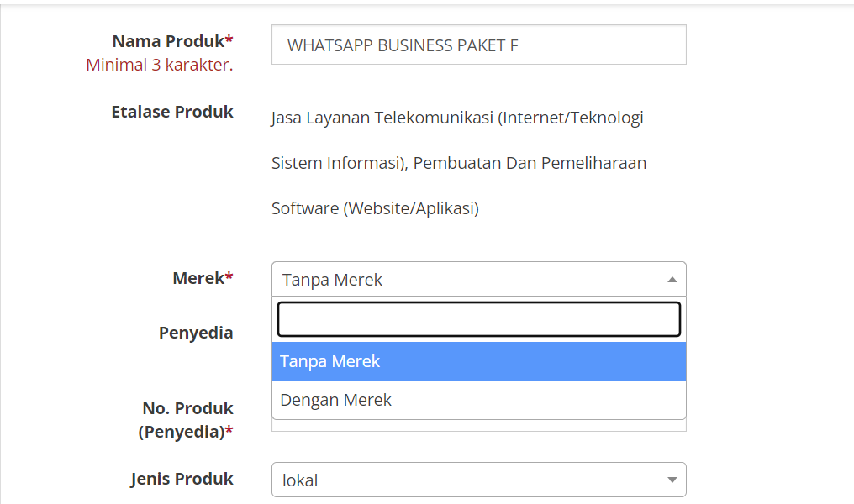
Task: Choose the Dengan Merek option
Action: click(x=479, y=400)
